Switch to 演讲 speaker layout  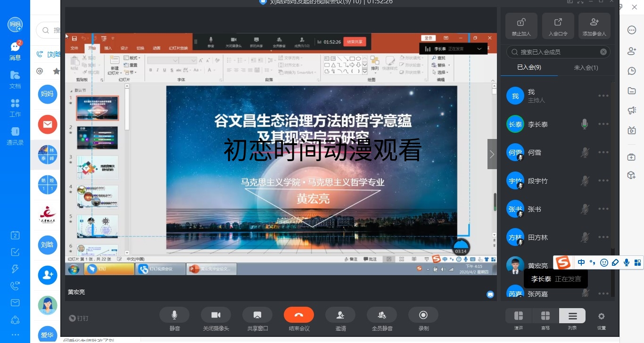[519, 316]
